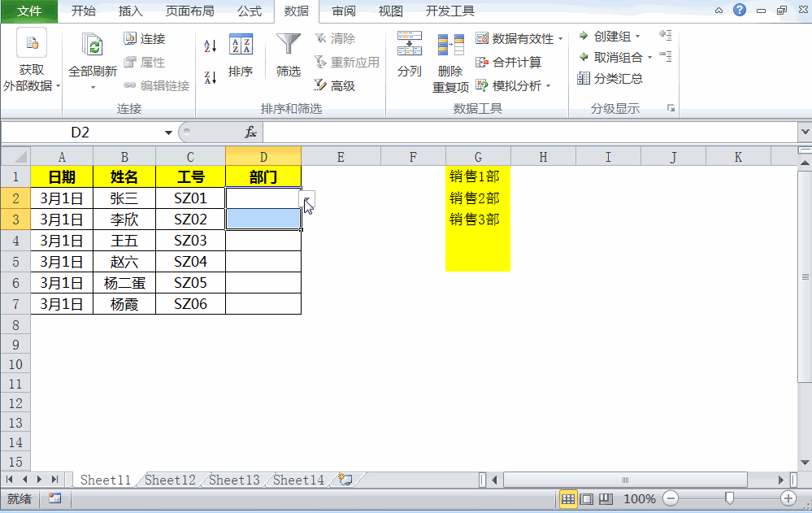
Task: Click Remove Duplicates icon
Action: coord(450,45)
